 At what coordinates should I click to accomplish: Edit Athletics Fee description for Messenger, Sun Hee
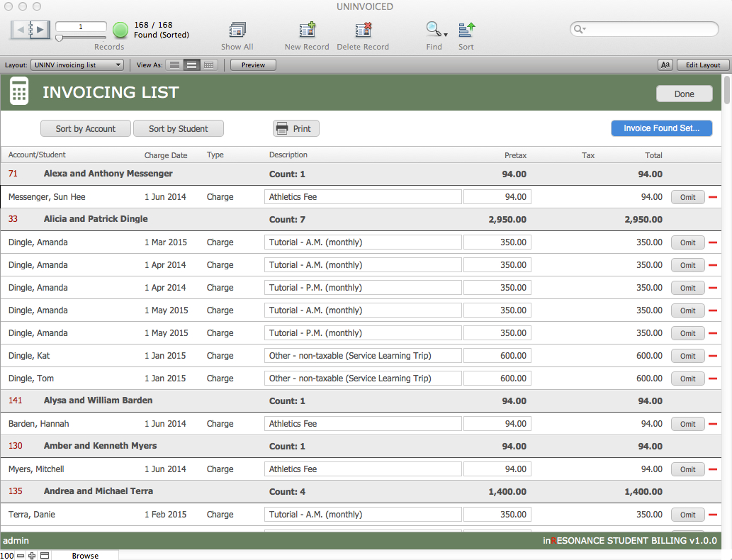click(x=364, y=197)
